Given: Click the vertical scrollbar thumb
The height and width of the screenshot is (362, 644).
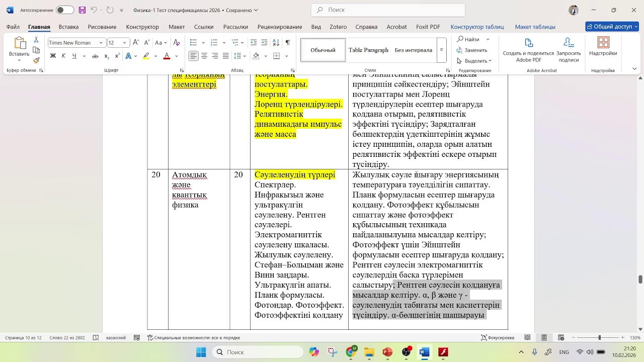Looking at the screenshot, I should (640, 279).
